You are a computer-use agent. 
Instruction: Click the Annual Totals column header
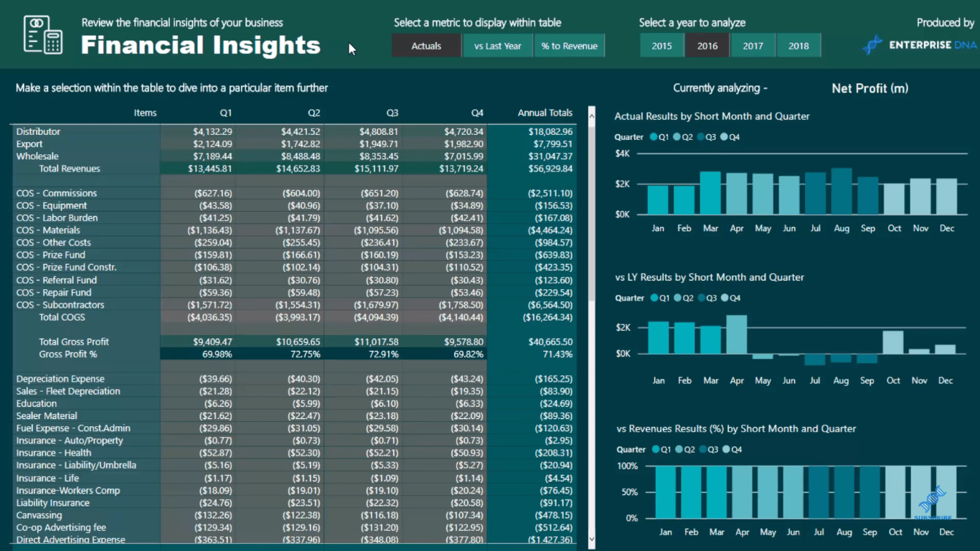(x=545, y=113)
